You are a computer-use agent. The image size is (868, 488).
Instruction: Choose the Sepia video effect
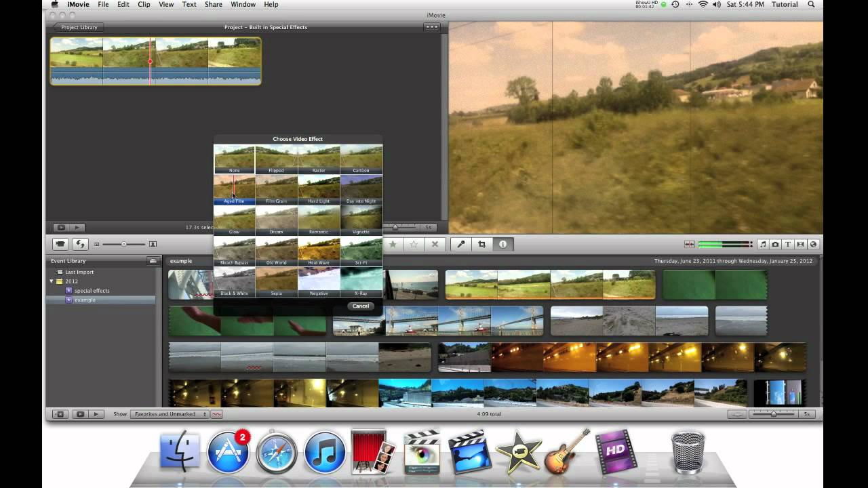276,282
